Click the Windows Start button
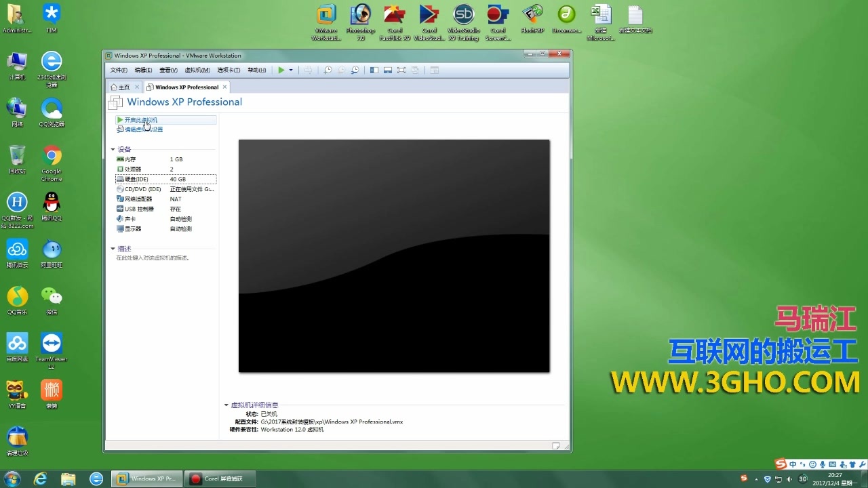Image resolution: width=868 pixels, height=488 pixels. tap(12, 479)
